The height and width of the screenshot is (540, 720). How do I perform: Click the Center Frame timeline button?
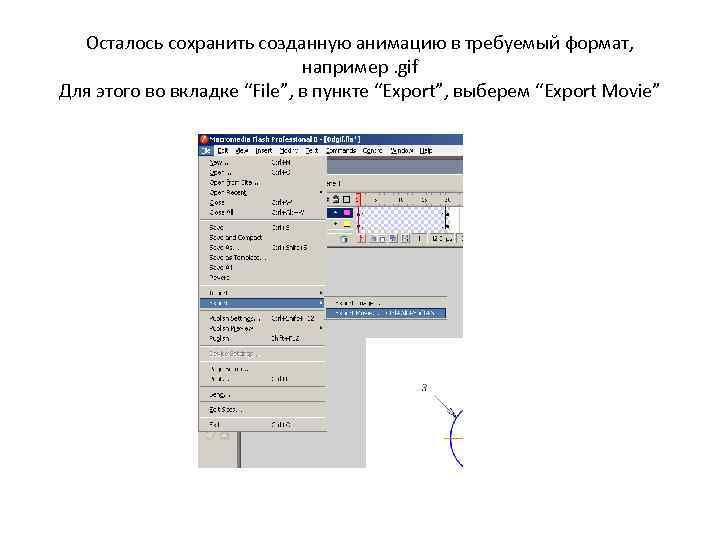coord(361,239)
